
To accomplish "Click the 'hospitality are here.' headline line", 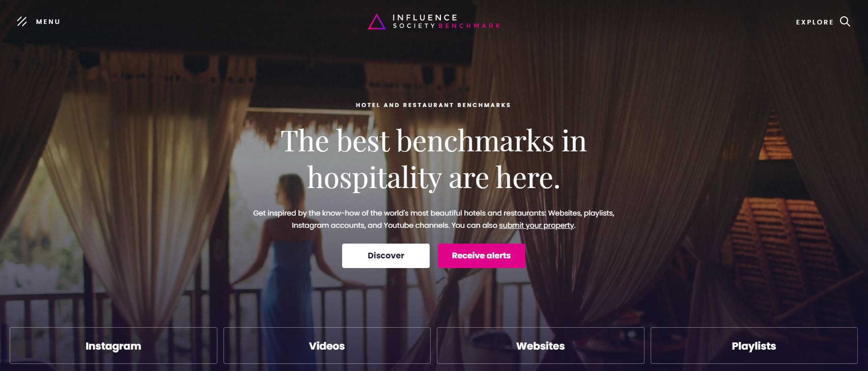I will pos(434,178).
